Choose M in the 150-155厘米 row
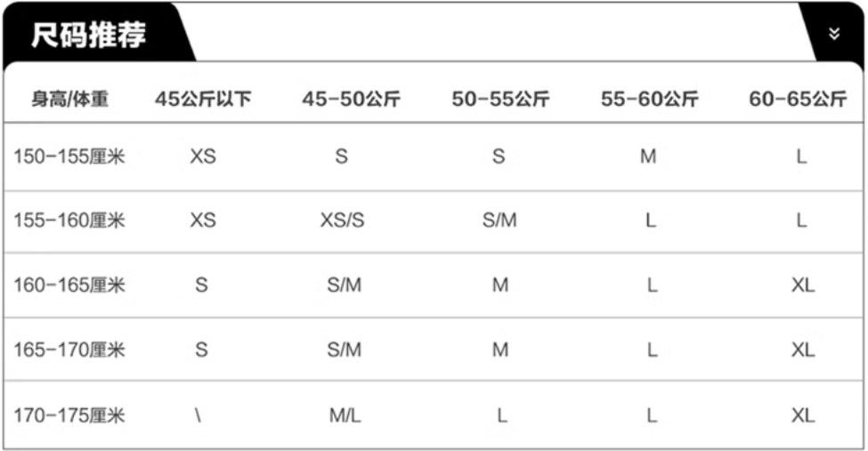 (648, 157)
